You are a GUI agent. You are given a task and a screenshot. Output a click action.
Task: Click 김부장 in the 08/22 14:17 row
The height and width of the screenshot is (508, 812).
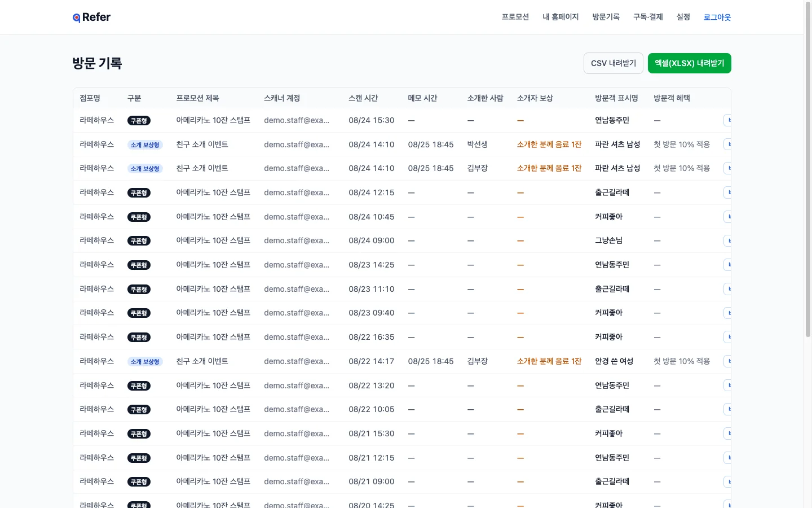pos(478,361)
